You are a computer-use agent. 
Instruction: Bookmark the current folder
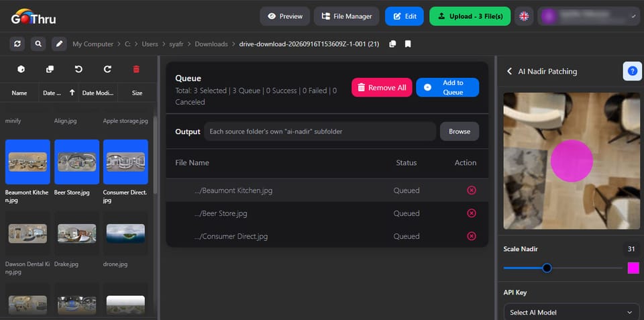point(408,44)
